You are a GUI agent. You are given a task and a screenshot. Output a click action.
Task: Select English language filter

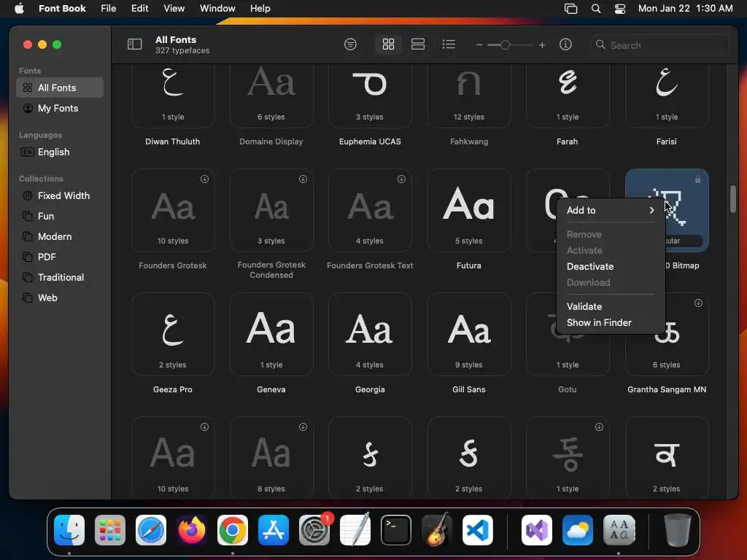tap(60, 152)
